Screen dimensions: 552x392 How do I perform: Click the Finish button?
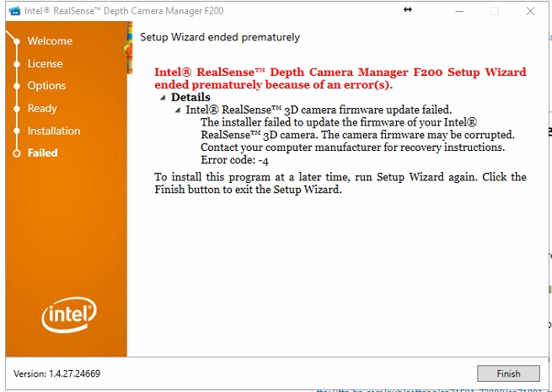point(508,373)
